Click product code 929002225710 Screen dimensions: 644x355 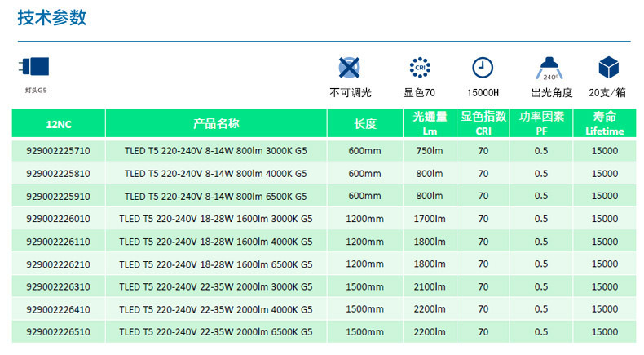[58, 151]
